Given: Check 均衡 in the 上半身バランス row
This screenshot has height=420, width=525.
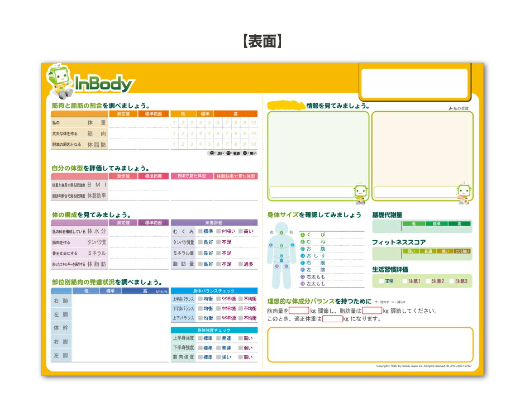Looking at the screenshot, I should [200, 299].
